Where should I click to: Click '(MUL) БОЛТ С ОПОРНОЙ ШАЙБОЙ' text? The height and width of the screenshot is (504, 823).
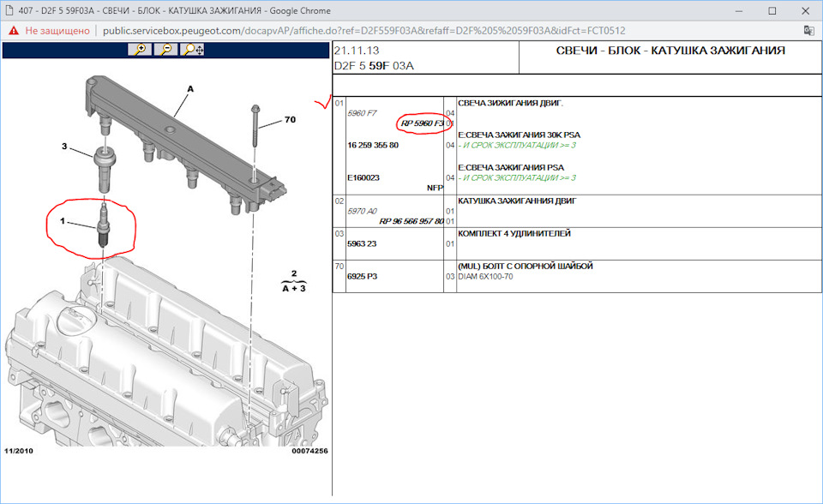coord(526,267)
